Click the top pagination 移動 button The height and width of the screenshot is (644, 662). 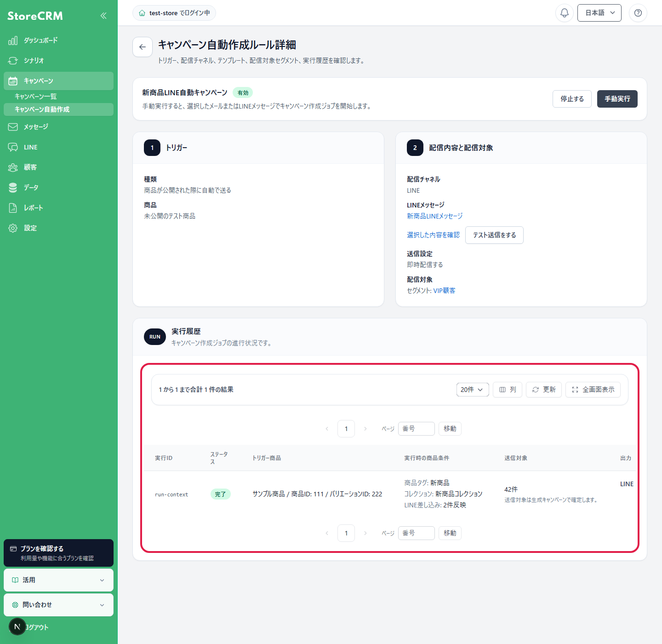tap(450, 429)
